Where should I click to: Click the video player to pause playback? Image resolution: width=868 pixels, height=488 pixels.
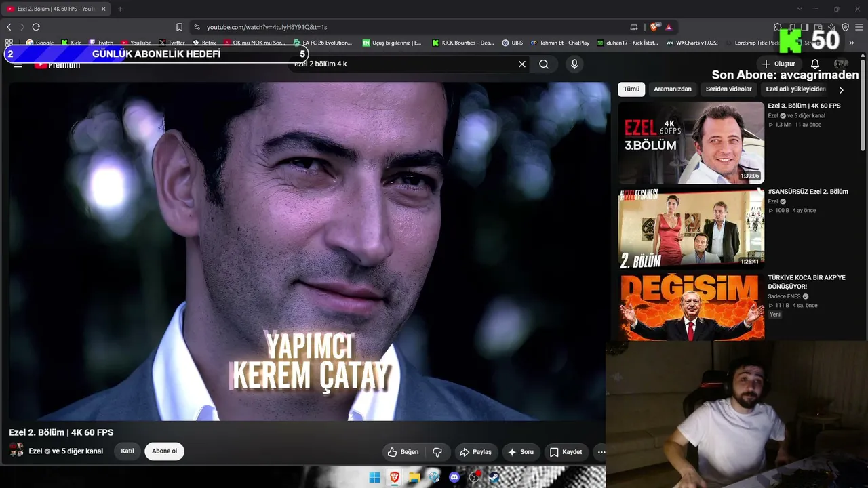pos(309,251)
